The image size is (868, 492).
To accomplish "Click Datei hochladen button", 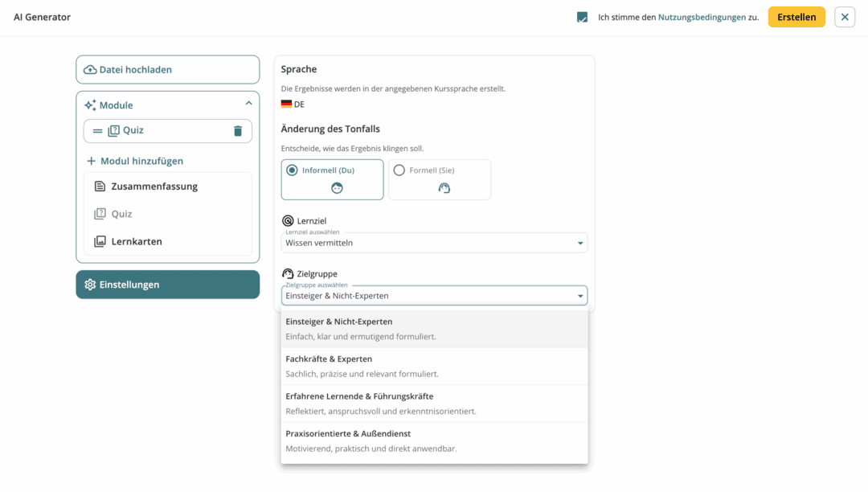I will (168, 70).
